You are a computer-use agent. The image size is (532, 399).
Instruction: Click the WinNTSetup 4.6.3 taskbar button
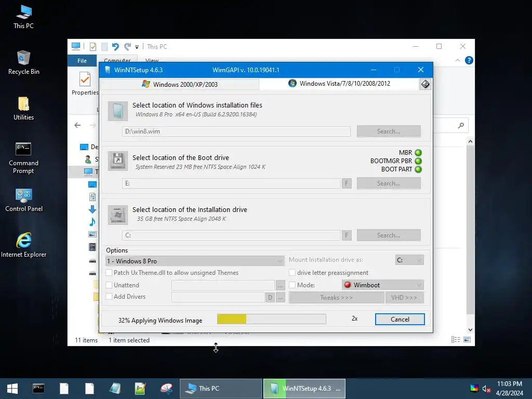[x=304, y=389]
